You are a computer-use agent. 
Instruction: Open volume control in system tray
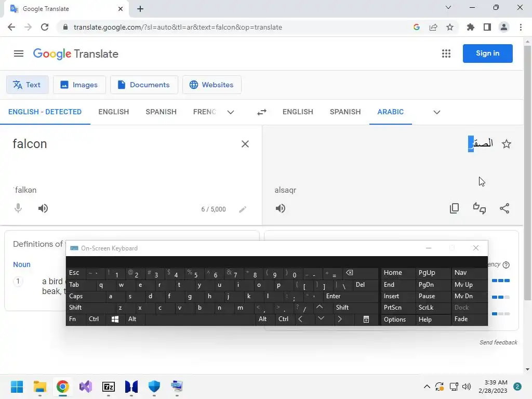point(467,387)
